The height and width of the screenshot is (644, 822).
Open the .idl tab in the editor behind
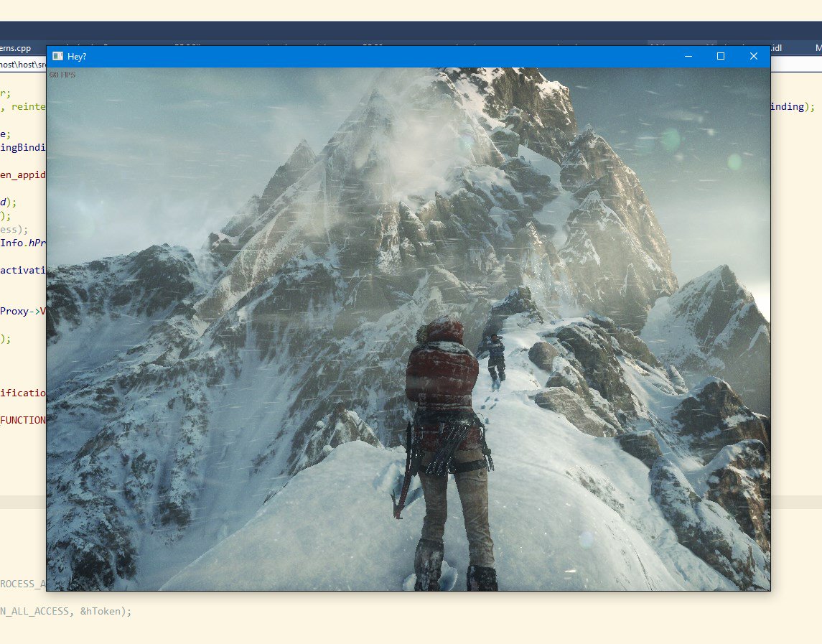(x=776, y=47)
